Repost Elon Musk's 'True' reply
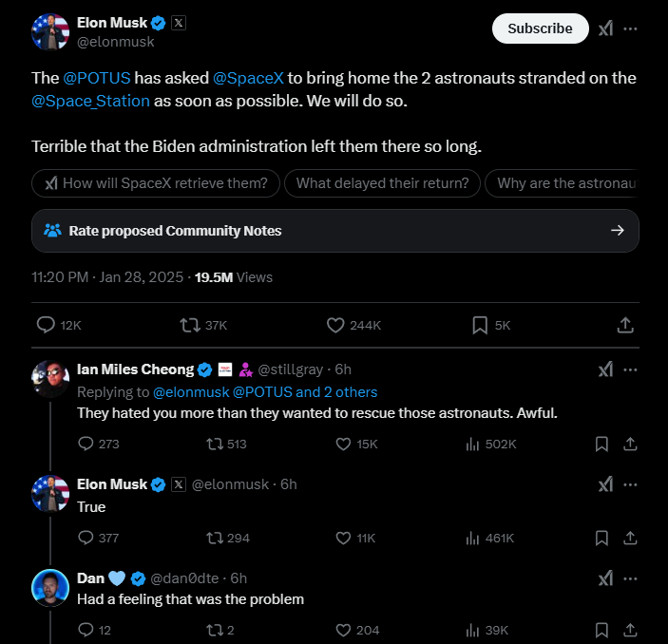Screen dimensions: 668x644 click(x=215, y=538)
